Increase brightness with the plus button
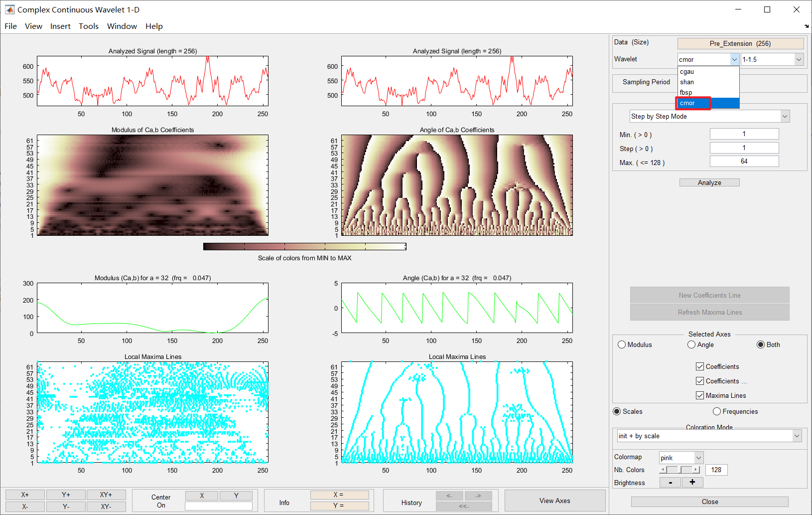 [692, 482]
